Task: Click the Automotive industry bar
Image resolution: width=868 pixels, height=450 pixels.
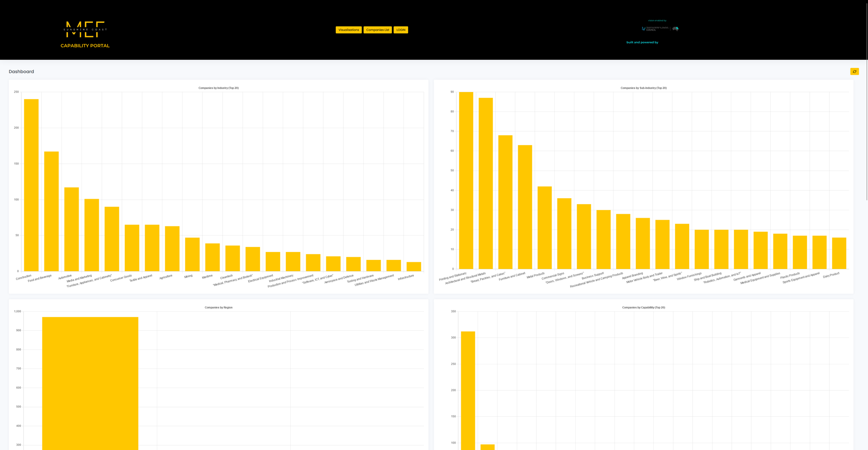Action: pyautogui.click(x=72, y=229)
